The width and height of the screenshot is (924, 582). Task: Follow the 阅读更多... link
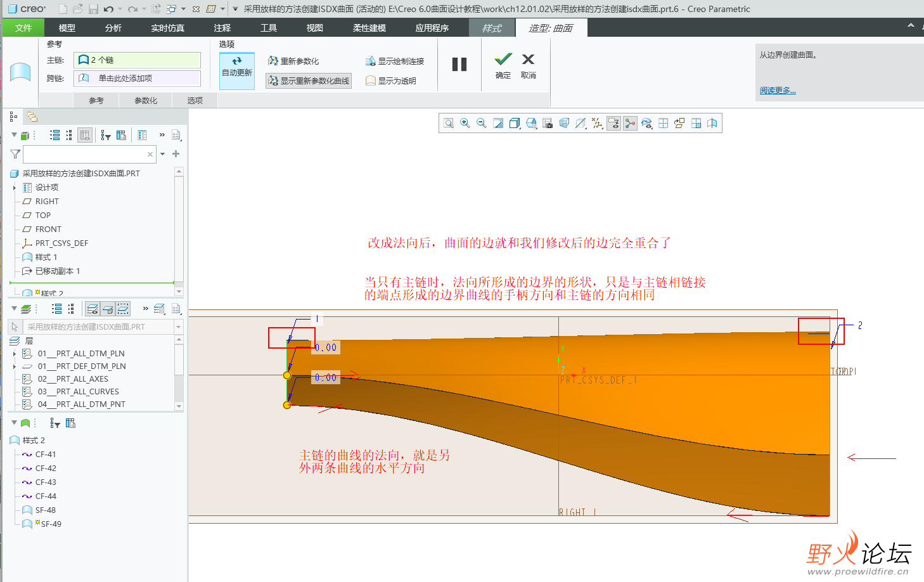coord(778,90)
